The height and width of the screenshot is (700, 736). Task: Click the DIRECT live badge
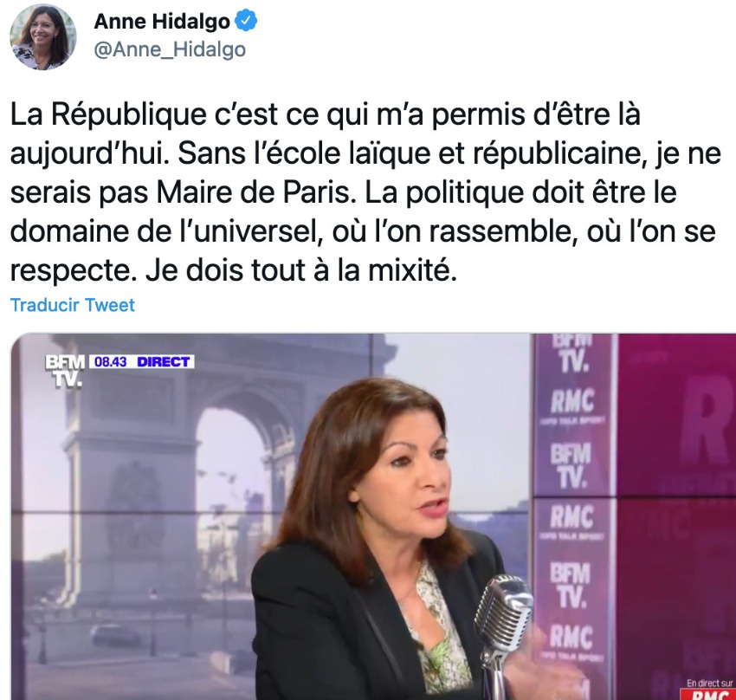point(163,361)
